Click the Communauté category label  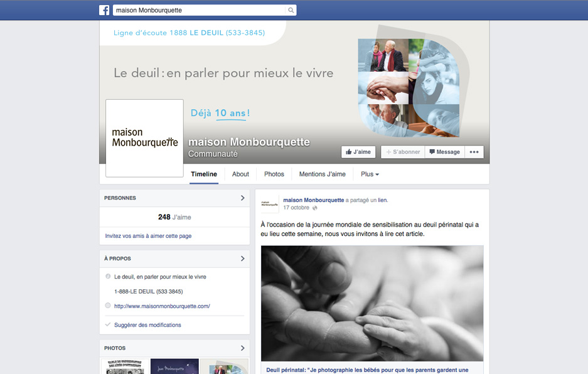[x=213, y=154]
